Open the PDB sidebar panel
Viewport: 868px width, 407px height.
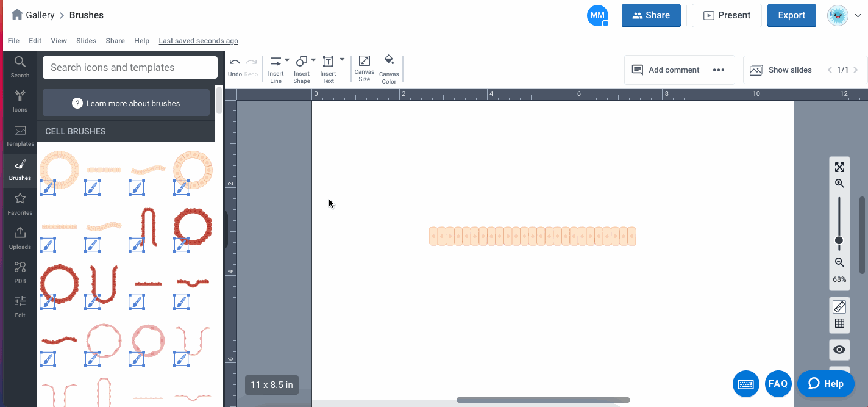click(x=20, y=272)
